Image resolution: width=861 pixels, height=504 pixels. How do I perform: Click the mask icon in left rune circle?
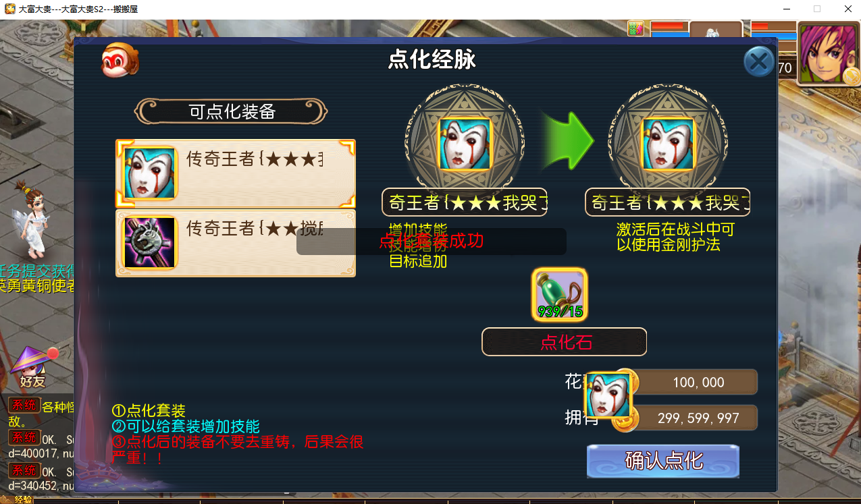[x=465, y=144]
